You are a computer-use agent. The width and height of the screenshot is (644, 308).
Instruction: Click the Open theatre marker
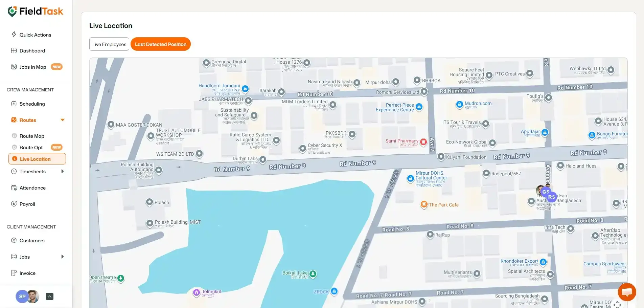[120, 278]
